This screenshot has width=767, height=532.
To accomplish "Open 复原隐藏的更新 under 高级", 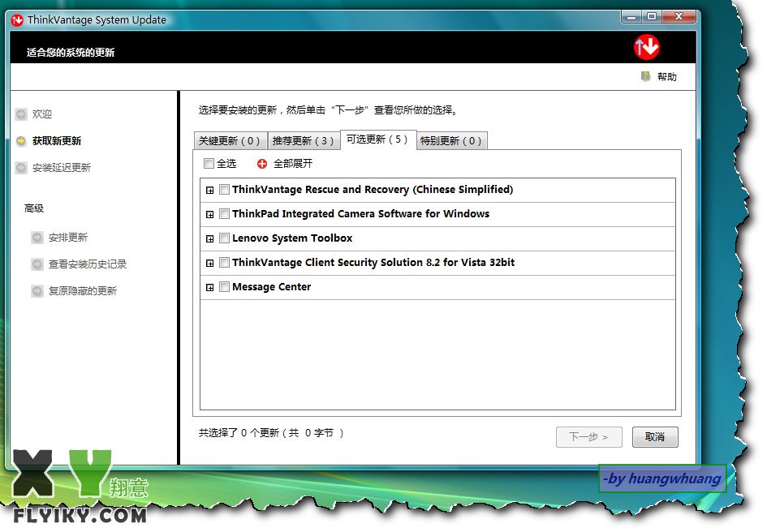I will coord(83,291).
